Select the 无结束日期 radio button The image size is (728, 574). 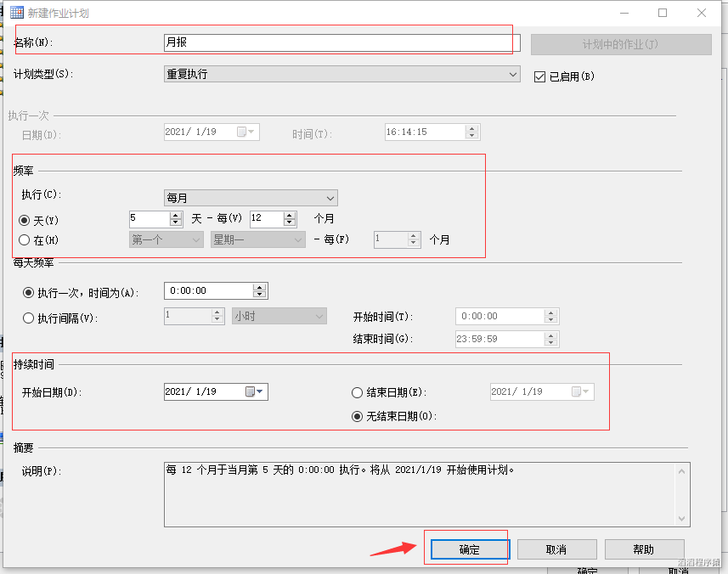click(357, 416)
